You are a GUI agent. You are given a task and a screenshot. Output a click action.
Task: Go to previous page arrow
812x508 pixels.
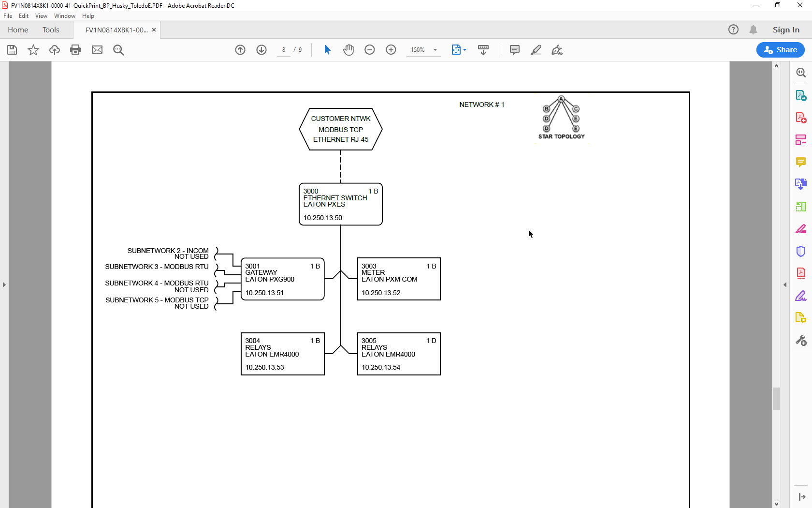[240, 50]
